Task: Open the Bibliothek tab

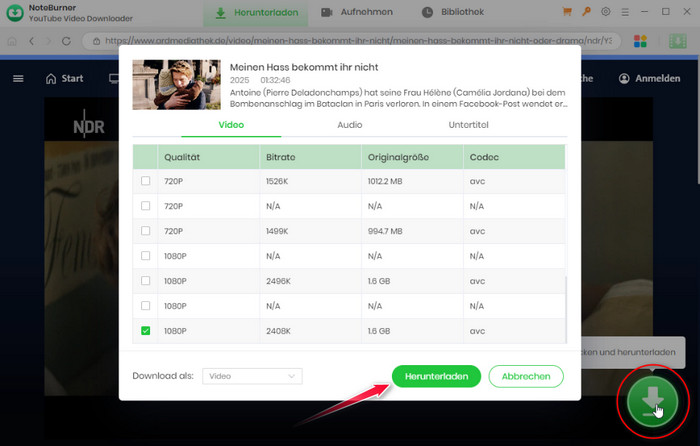Action: [x=453, y=13]
